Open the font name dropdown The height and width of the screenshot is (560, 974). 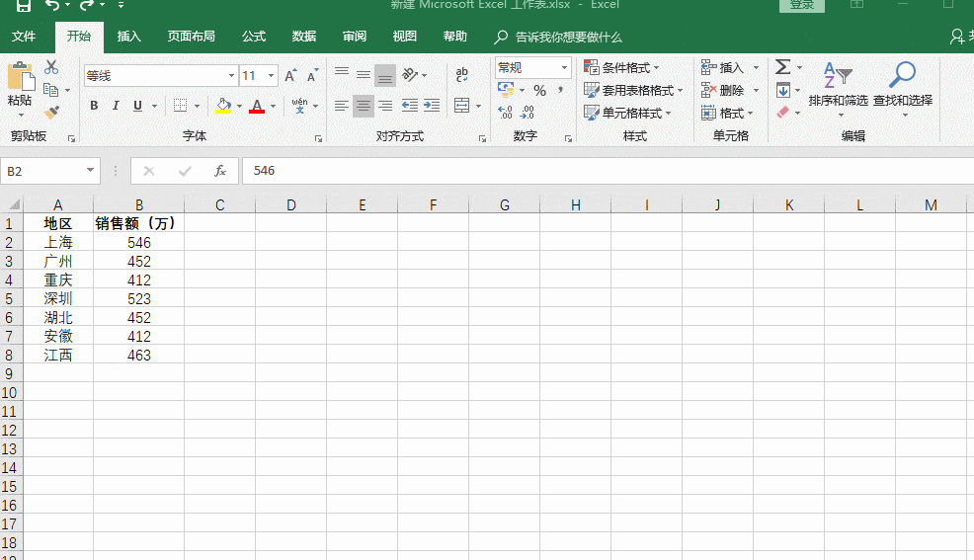click(x=231, y=76)
